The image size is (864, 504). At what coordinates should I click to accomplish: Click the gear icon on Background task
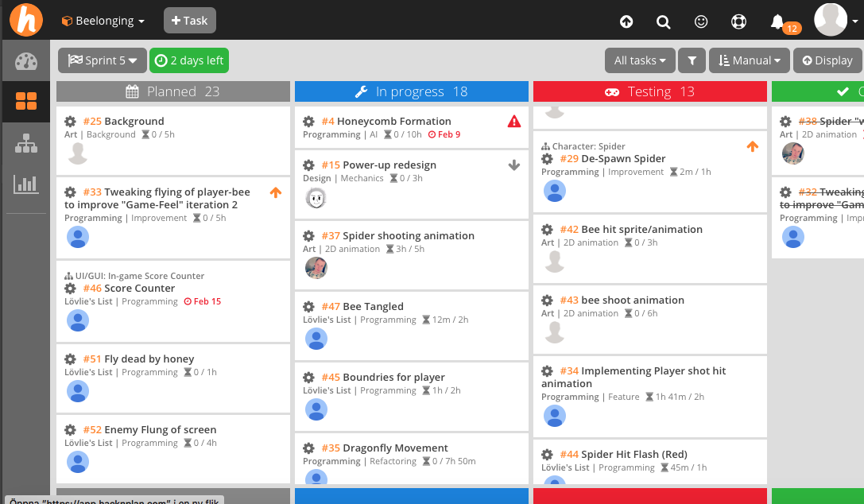[71, 122]
